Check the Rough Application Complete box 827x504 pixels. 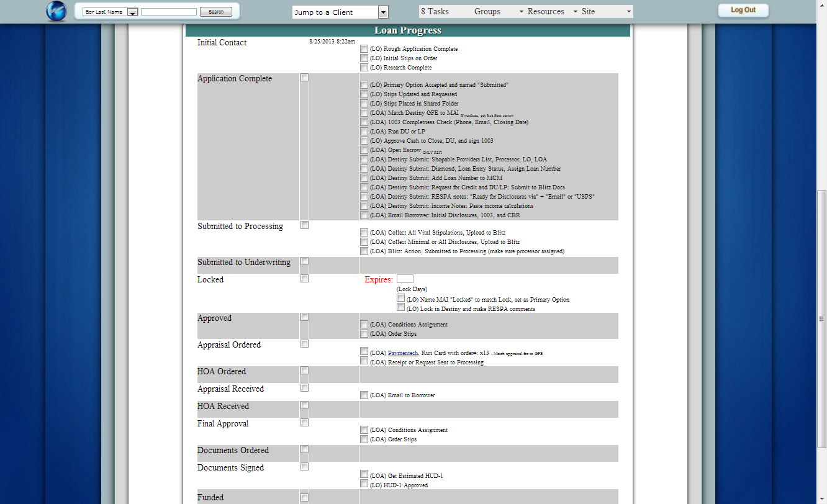pos(364,49)
